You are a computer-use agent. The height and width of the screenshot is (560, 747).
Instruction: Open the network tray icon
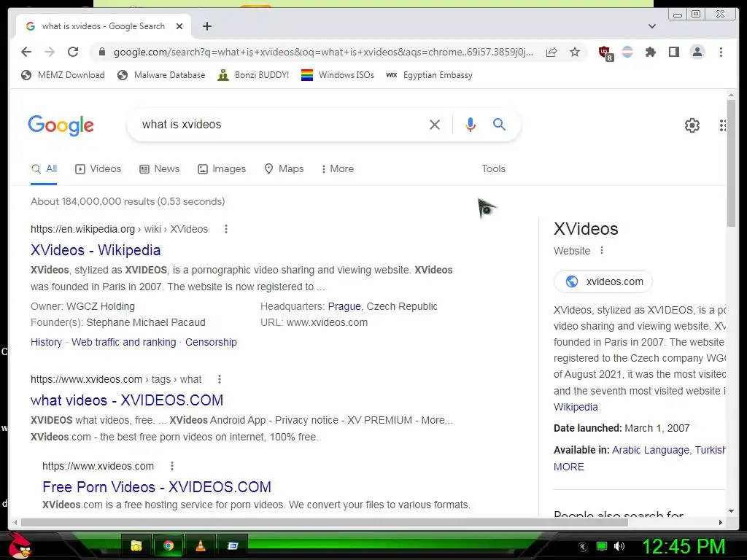602,546
